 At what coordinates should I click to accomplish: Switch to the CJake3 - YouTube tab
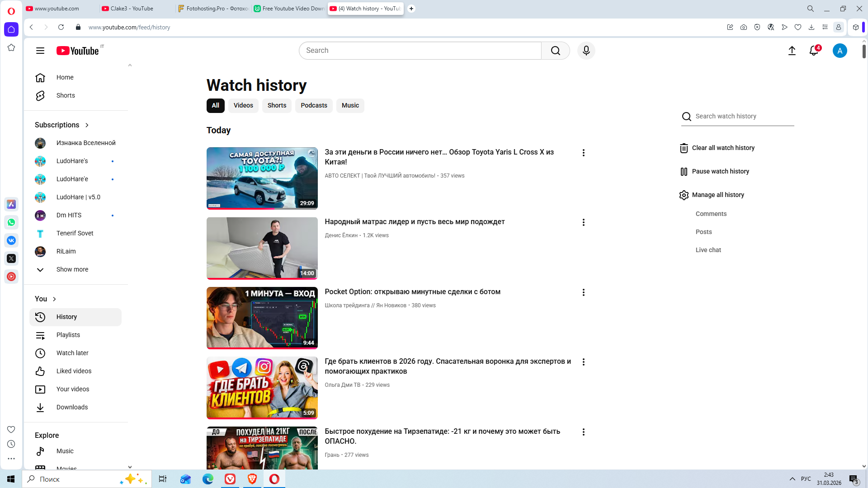coord(132,9)
